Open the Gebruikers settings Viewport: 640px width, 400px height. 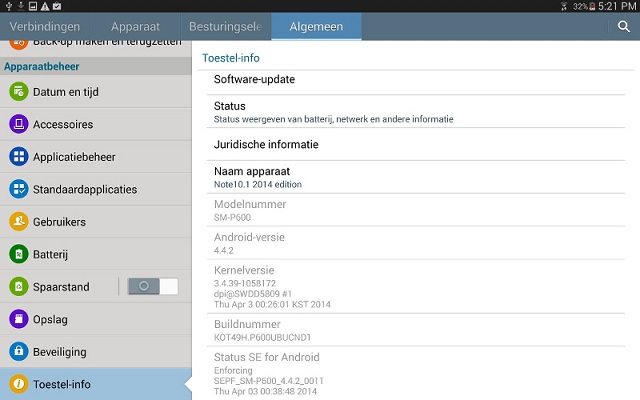click(x=96, y=222)
